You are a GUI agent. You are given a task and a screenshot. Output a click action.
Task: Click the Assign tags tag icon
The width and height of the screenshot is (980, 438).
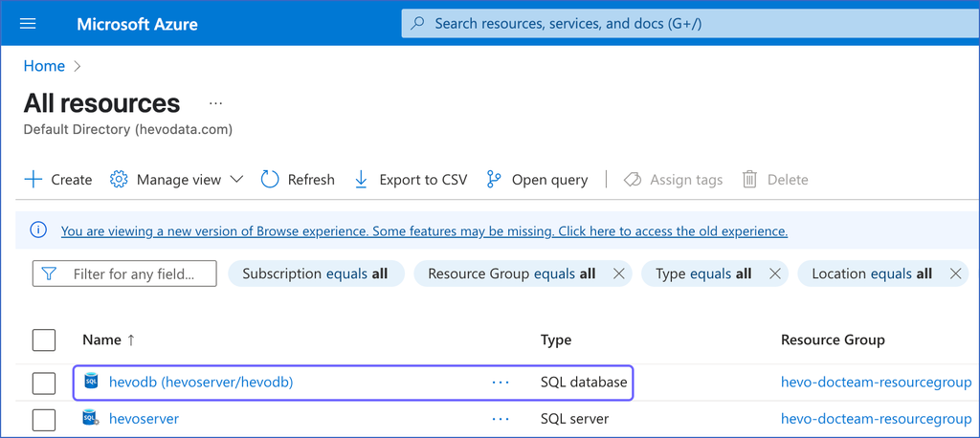coord(633,180)
